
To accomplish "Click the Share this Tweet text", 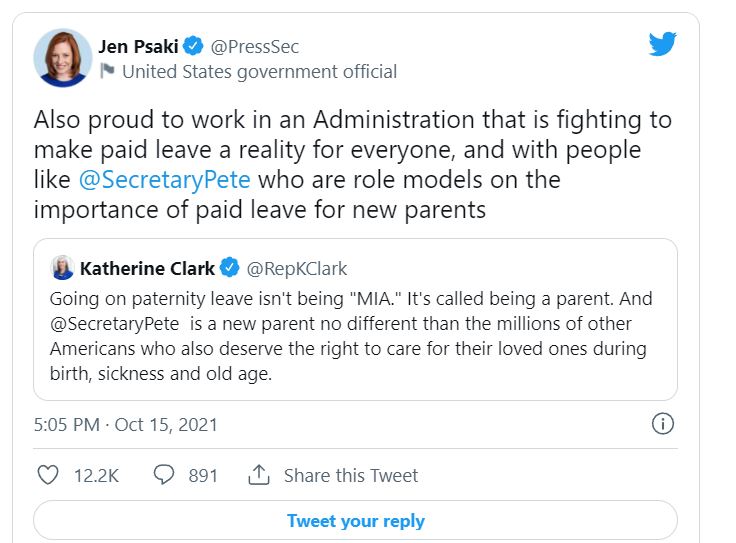I will (350, 475).
